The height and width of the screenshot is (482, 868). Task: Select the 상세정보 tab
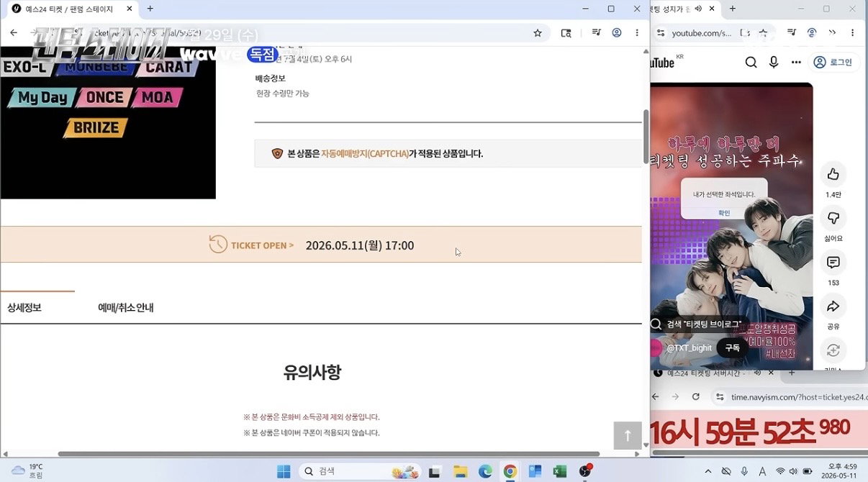24,308
